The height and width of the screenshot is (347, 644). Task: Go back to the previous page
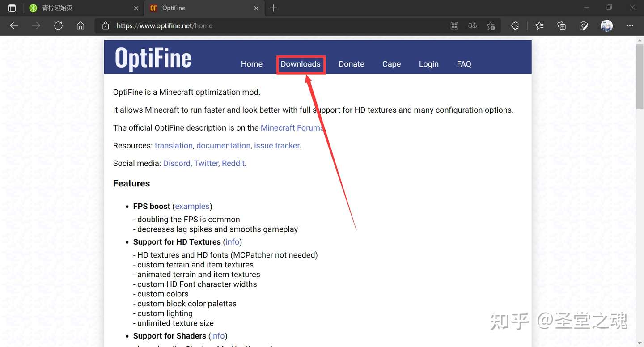coord(14,25)
